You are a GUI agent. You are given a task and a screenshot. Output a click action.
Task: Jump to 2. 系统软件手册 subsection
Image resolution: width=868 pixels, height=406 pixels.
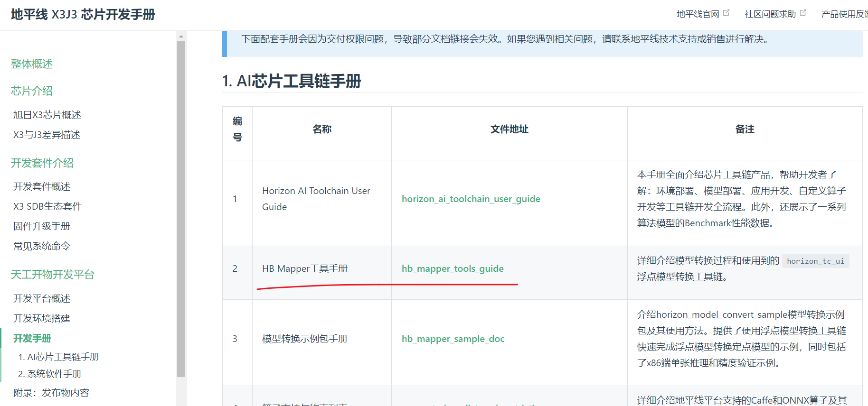click(50, 374)
